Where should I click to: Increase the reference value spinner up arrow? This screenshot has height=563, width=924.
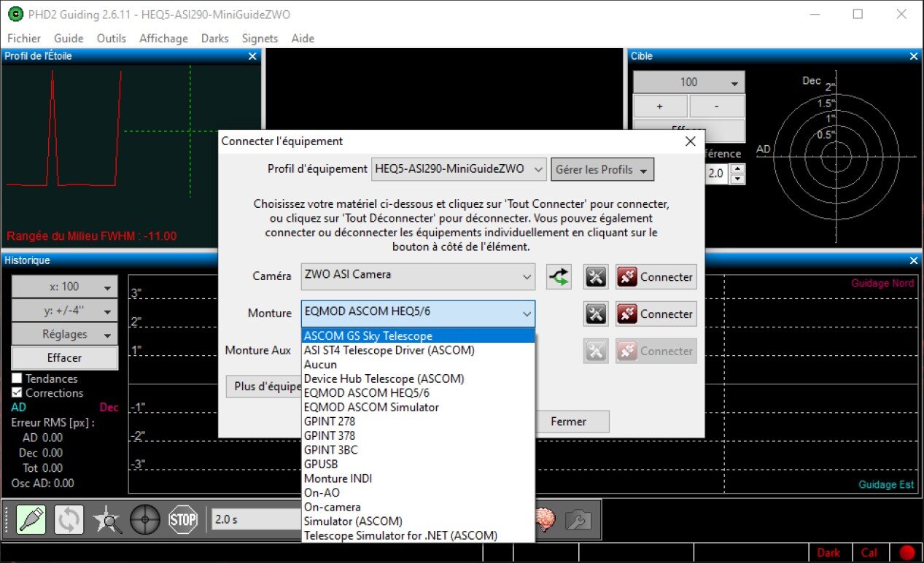click(x=737, y=169)
